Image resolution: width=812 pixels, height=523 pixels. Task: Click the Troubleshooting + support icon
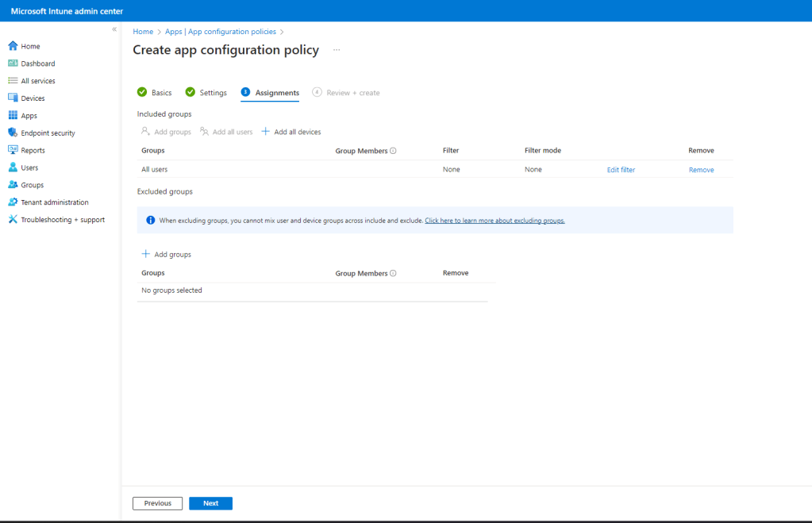13,220
